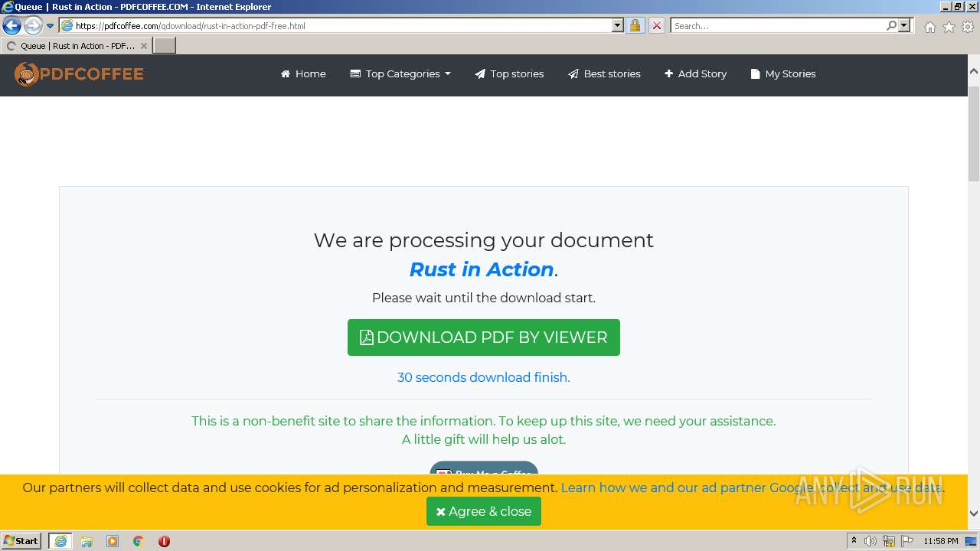Open Action Center flag icon
The width and height of the screenshot is (980, 551).
907,541
